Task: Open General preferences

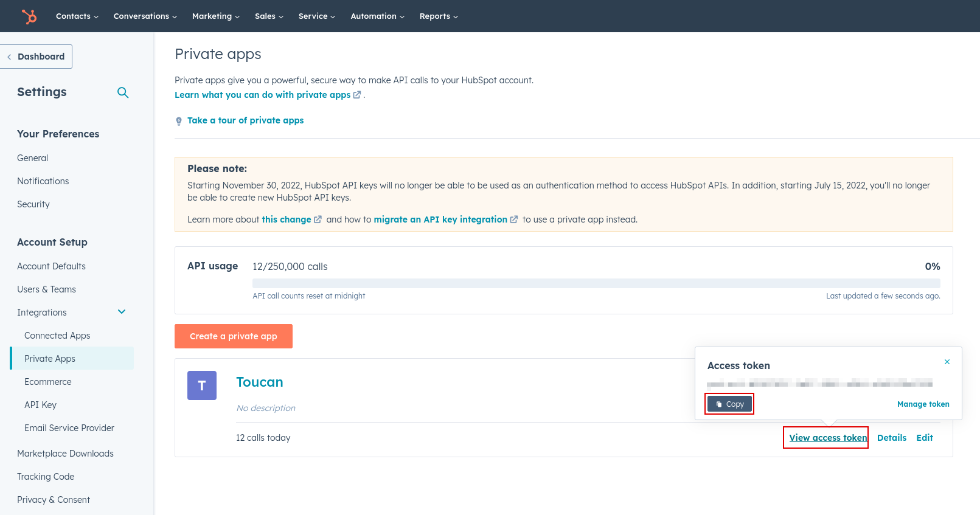Action: point(33,158)
